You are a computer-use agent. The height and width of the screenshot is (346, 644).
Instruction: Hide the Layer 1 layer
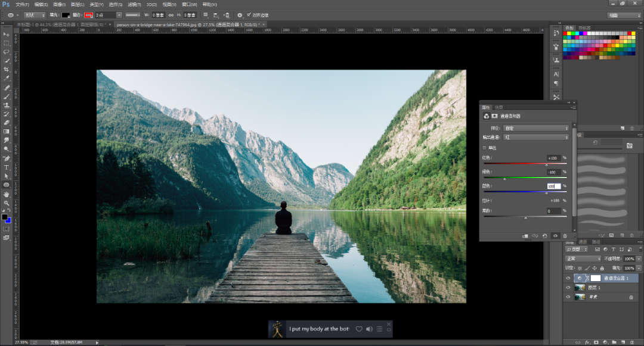[568, 288]
